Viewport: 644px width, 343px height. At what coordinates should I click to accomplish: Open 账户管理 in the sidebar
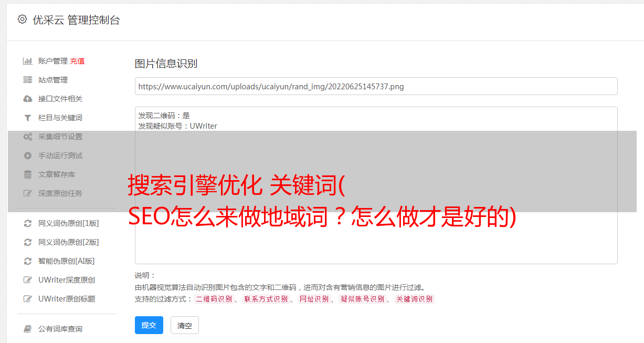click(x=53, y=61)
